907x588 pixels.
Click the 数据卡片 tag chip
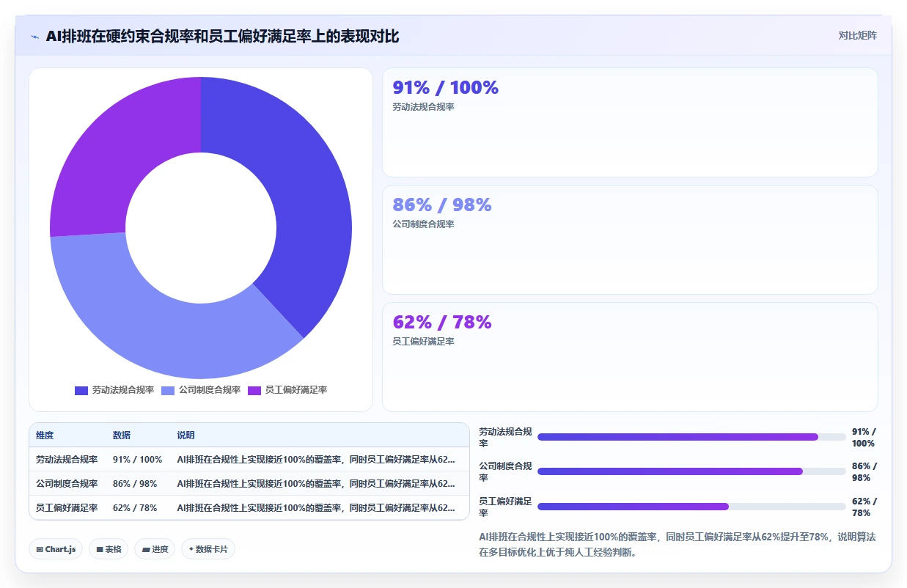click(x=208, y=549)
